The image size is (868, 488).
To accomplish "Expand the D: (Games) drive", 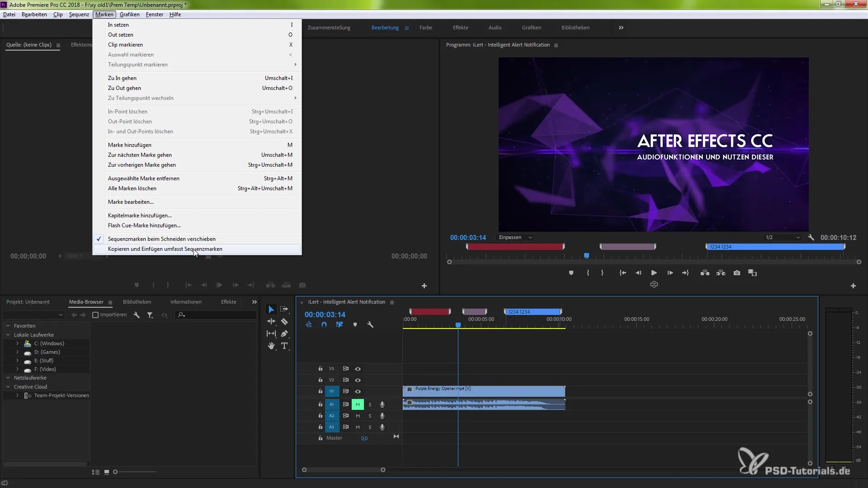I will point(17,352).
